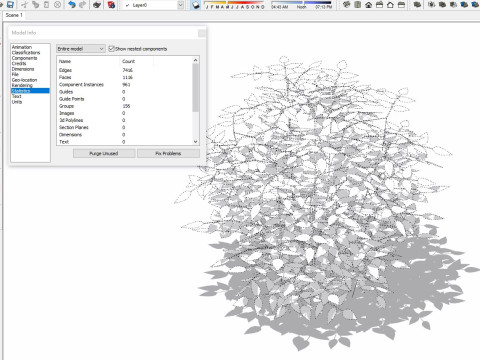Click the Paste clipboard icon
This screenshot has width=480, height=360.
tap(46, 5)
